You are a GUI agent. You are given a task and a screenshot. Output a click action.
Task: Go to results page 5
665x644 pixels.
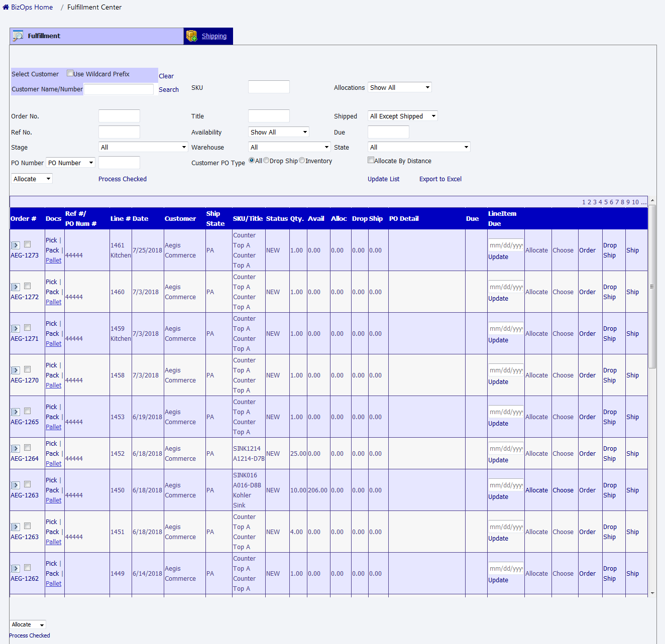606,202
